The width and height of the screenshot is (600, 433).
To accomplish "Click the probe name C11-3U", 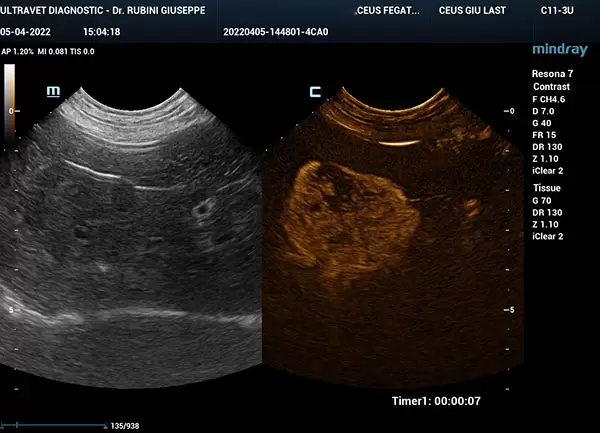I will pyautogui.click(x=557, y=10).
